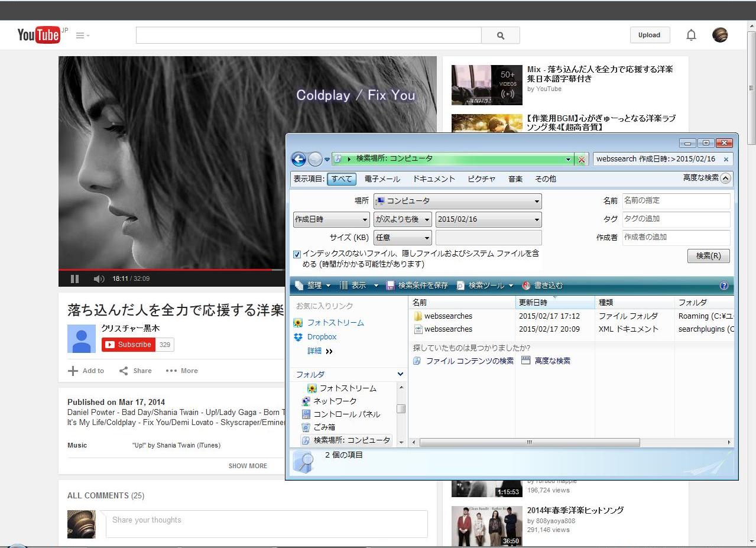Open Explorer help question mark icon
This screenshot has width=756, height=548.
(x=723, y=286)
